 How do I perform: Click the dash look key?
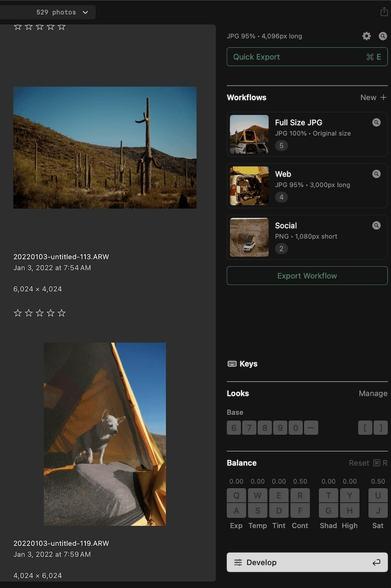coord(311,428)
